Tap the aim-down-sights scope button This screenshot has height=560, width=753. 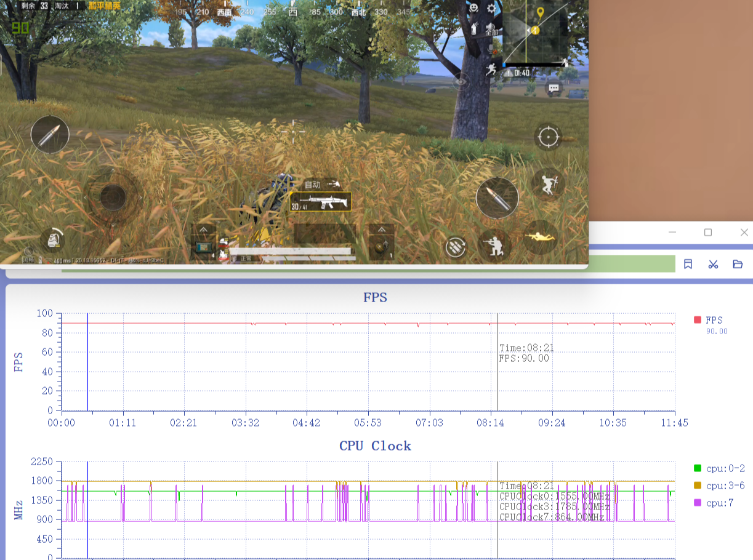547,137
